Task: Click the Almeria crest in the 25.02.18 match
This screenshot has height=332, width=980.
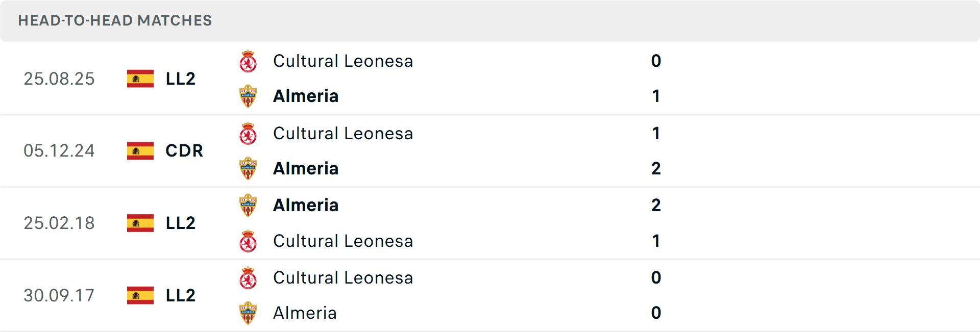Action: pyautogui.click(x=248, y=206)
